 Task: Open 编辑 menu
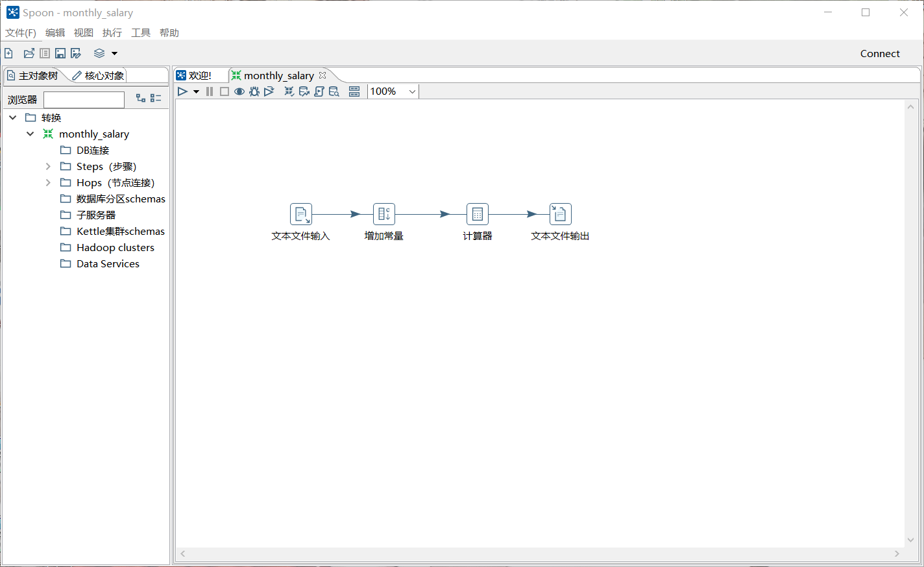pyautogui.click(x=55, y=32)
